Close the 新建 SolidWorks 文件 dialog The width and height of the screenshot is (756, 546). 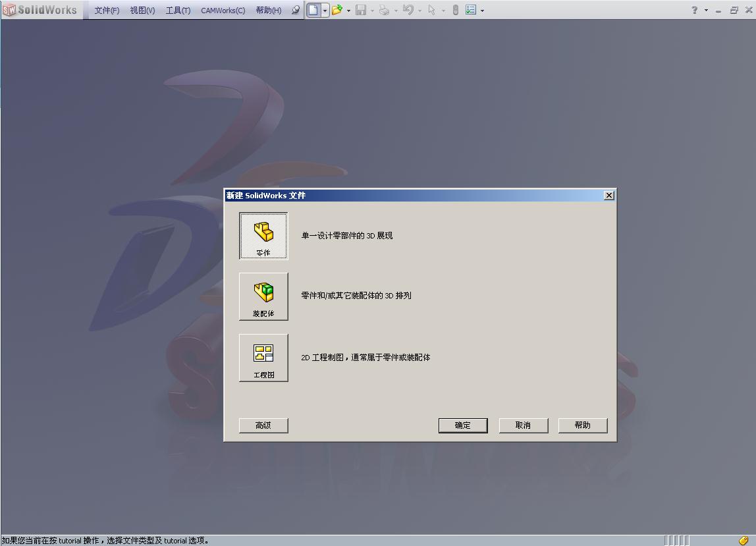point(609,196)
